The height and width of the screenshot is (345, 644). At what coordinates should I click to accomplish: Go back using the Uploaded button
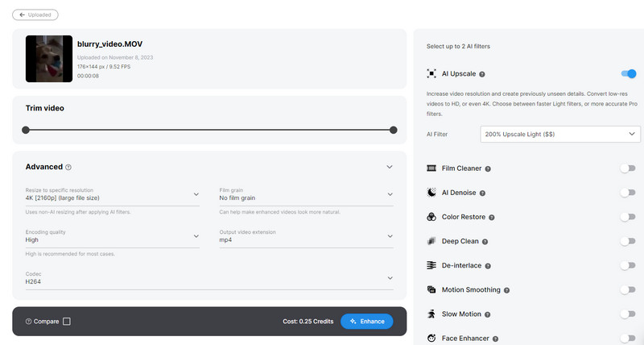35,15
